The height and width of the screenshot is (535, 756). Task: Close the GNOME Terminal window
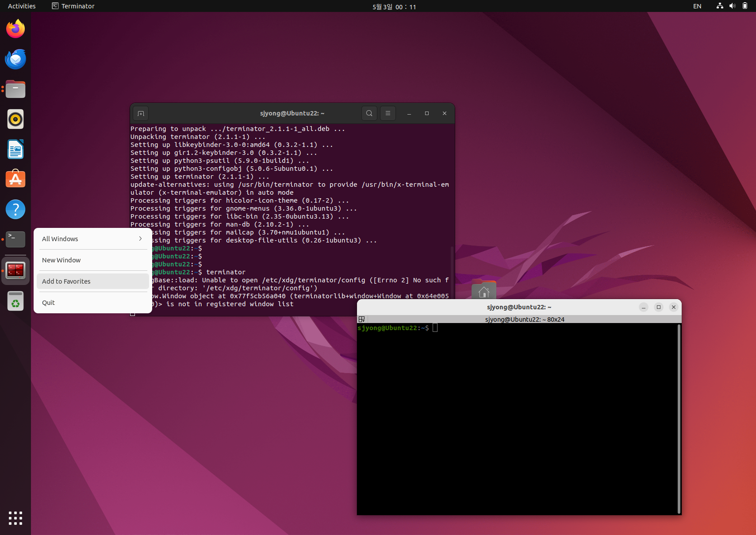click(445, 113)
